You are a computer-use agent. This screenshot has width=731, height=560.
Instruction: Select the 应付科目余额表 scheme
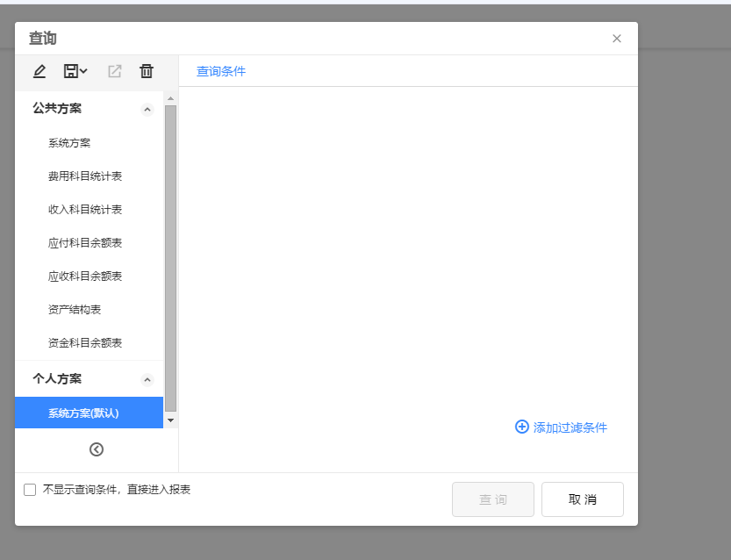85,243
